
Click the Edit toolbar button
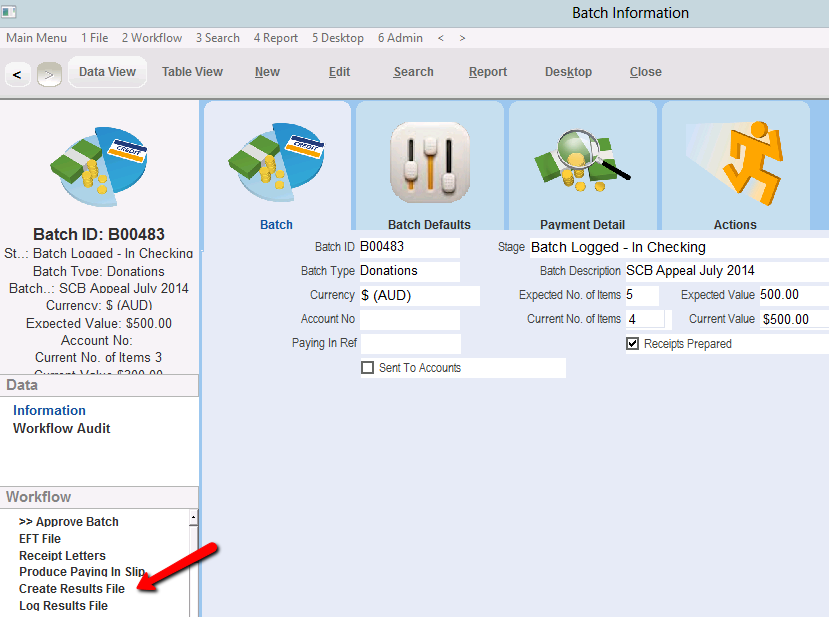click(339, 72)
